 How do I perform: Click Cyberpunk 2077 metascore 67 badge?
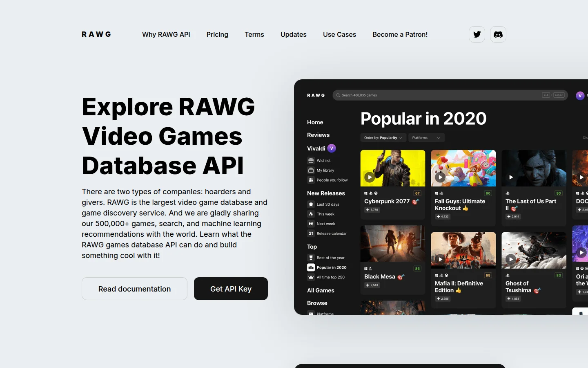417,193
